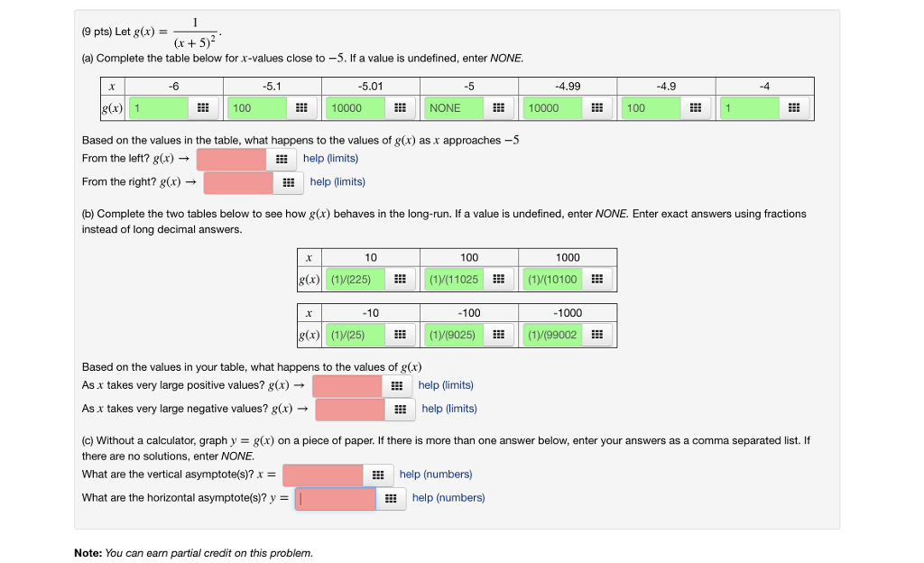This screenshot has width=924, height=563.
Task: Open equation editor icon for x = -10 cell
Action: pos(400,335)
